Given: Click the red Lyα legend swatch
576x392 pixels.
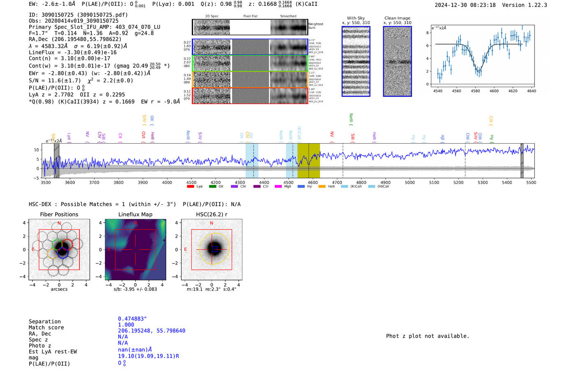Looking at the screenshot, I should tap(190, 187).
